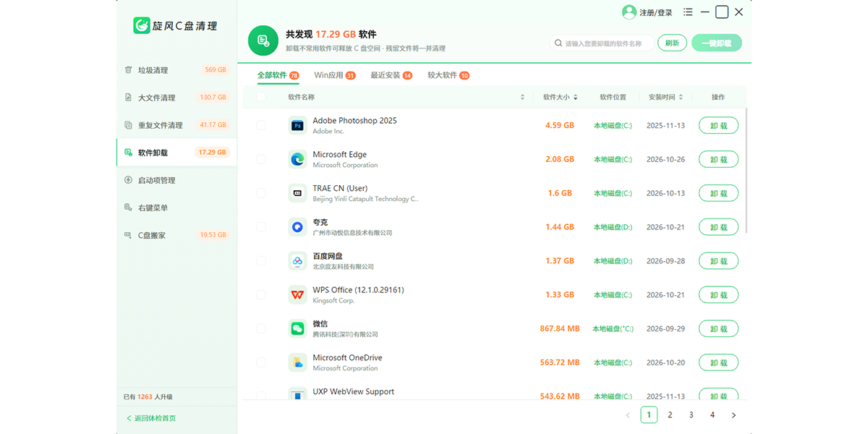Click 注册/登录 text to sign in
This screenshot has width=868, height=434.
tap(656, 13)
